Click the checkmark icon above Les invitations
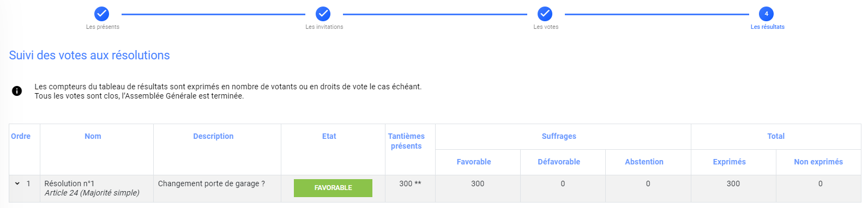 (x=323, y=14)
